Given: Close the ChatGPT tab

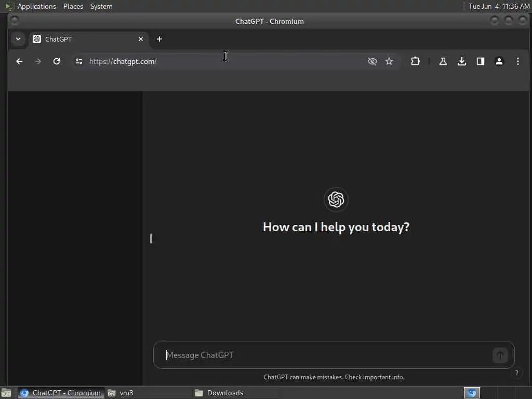Looking at the screenshot, I should (141, 39).
